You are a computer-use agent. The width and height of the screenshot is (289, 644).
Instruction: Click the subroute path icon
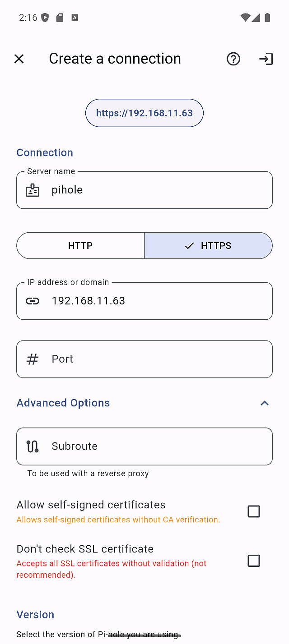[33, 446]
